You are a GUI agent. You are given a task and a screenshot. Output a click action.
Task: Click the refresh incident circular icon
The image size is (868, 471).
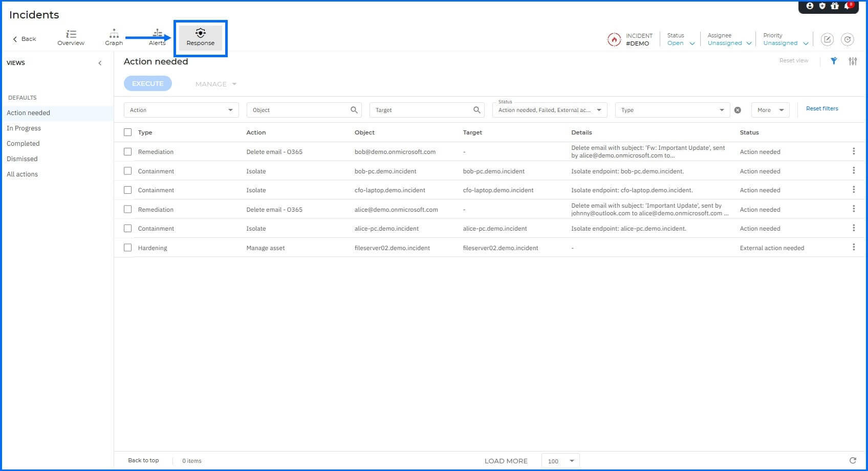click(848, 39)
